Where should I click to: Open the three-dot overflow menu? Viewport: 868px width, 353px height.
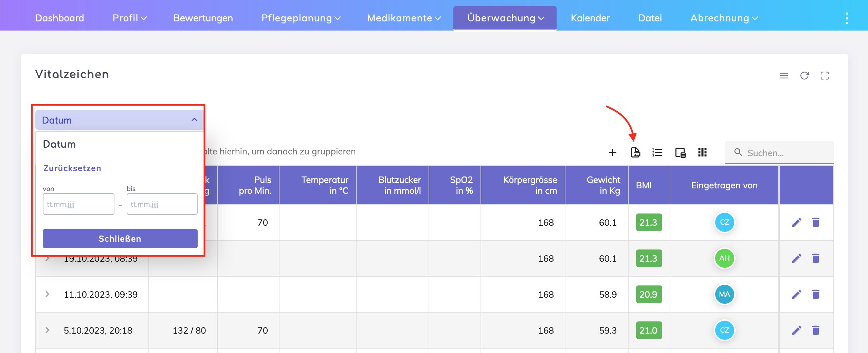[847, 18]
